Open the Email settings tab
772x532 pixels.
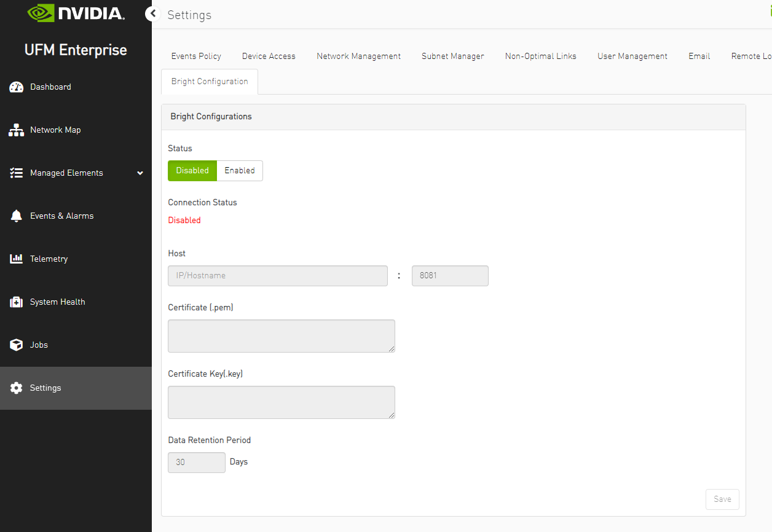click(699, 56)
